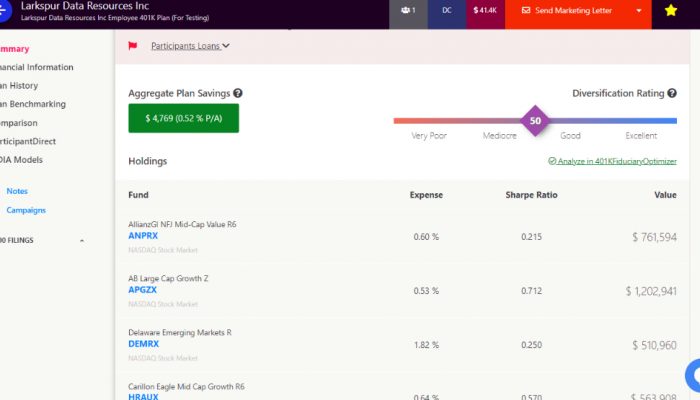This screenshot has width=700, height=400.
Task: Open the PDIA Models sidebar item
Action: [22, 159]
